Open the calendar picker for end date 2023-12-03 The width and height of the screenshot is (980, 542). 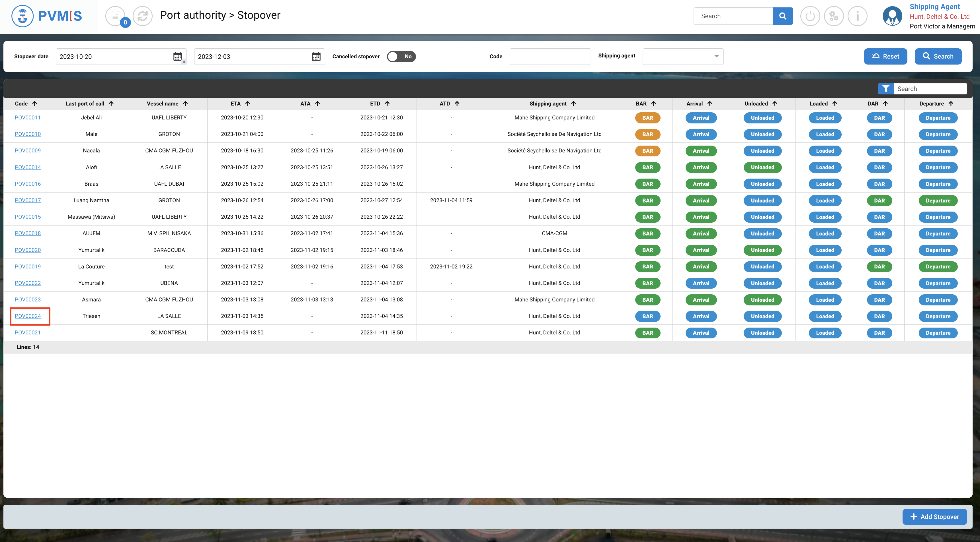coord(316,57)
